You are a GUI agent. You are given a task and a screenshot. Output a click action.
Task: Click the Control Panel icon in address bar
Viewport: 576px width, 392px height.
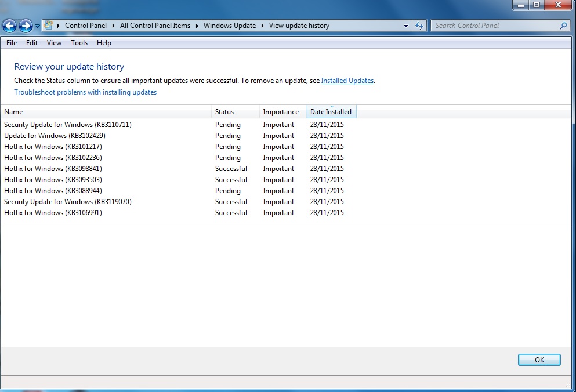48,26
